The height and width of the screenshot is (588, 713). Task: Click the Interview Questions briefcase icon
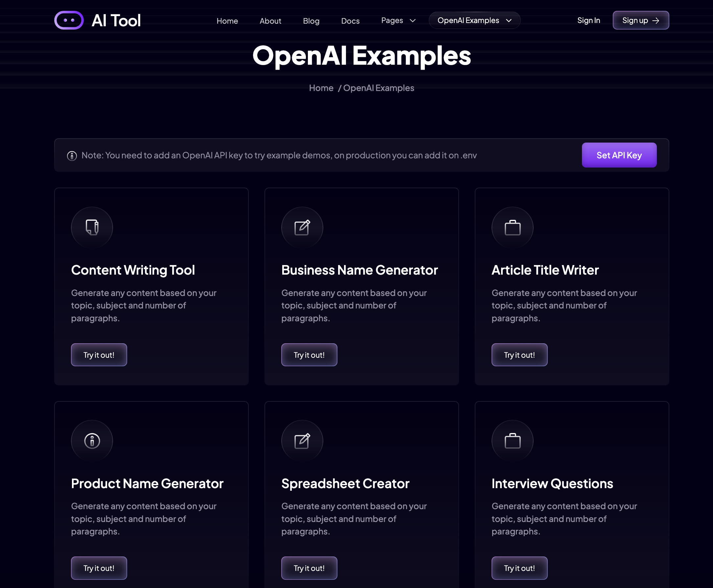click(513, 441)
